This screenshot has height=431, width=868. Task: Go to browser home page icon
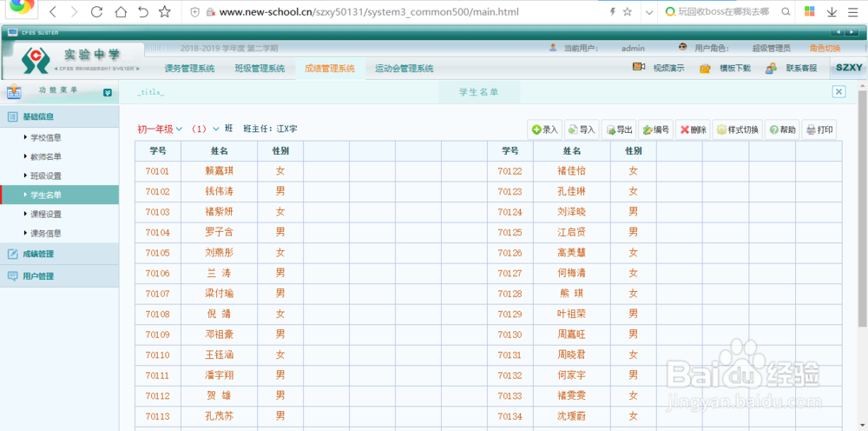120,11
